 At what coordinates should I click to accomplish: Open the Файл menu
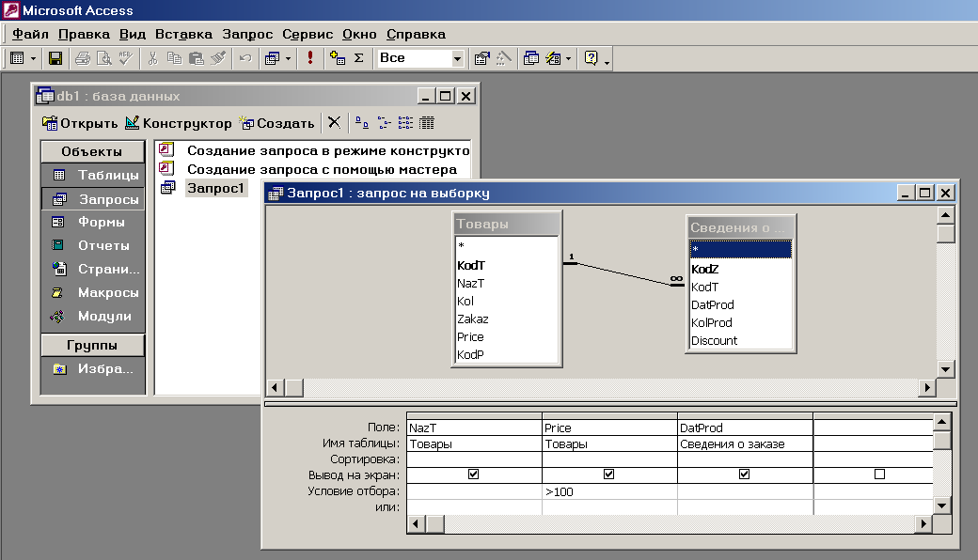click(30, 34)
